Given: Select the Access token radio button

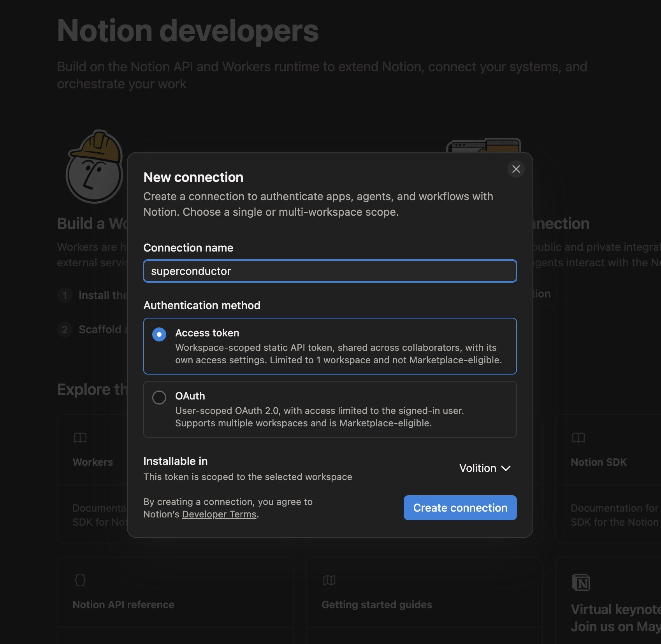Looking at the screenshot, I should [159, 334].
